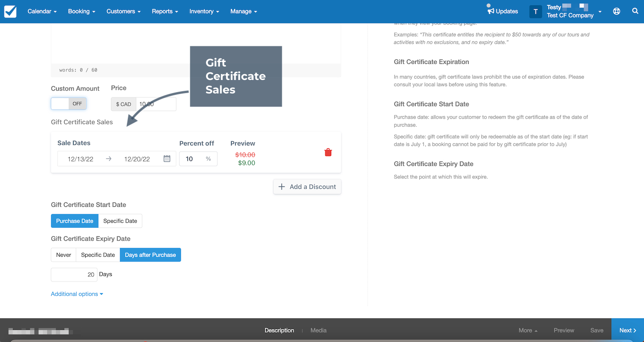Expand Additional options
The image size is (644, 342).
pos(77,294)
